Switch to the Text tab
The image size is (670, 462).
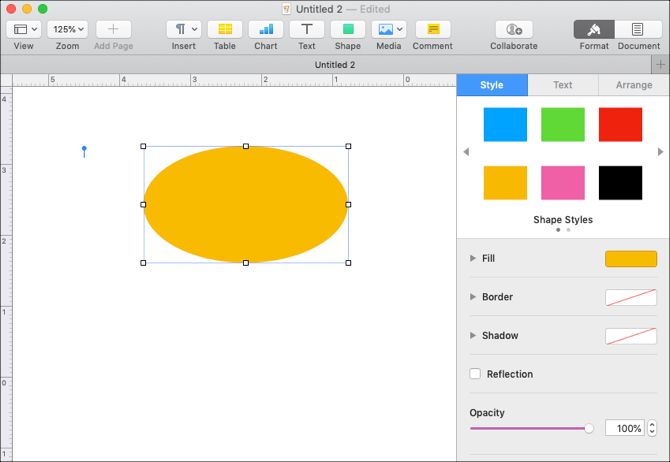[x=563, y=85]
